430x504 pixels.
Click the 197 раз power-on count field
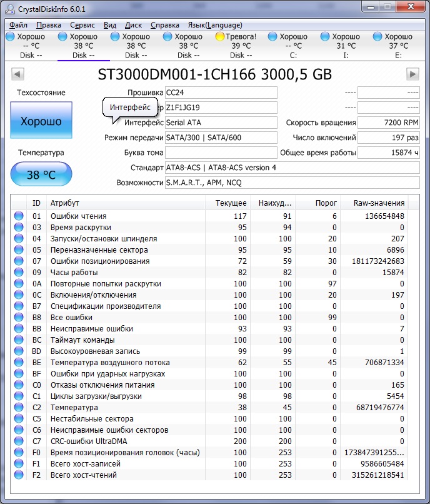tap(389, 138)
